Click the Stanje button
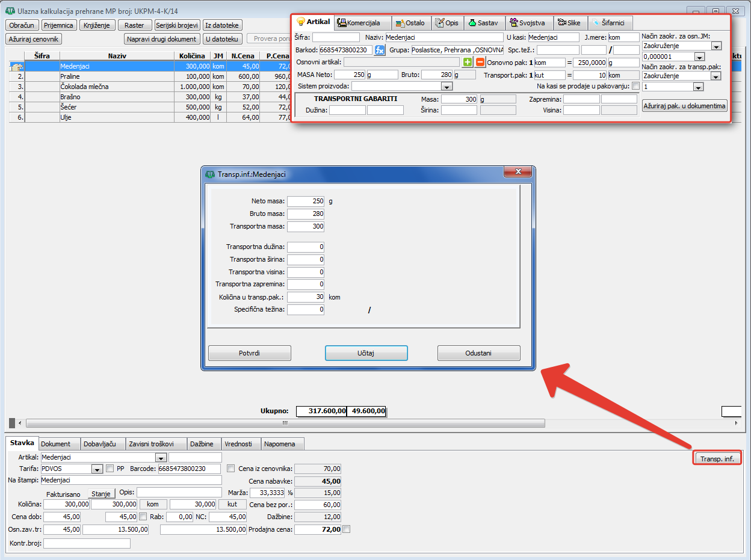This screenshot has width=751, height=560. [101, 493]
